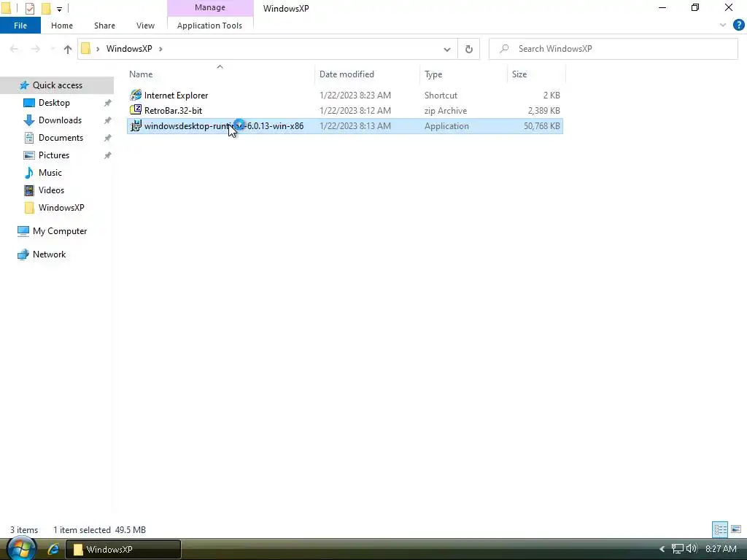The width and height of the screenshot is (747, 560).
Task: Click WindowsXP in the address breadcrumb
Action: point(129,49)
